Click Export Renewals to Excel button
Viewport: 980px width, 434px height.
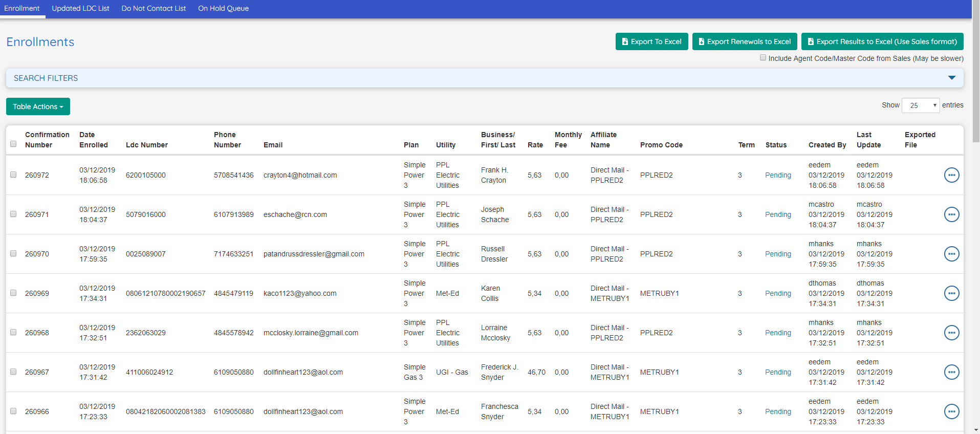tap(745, 41)
